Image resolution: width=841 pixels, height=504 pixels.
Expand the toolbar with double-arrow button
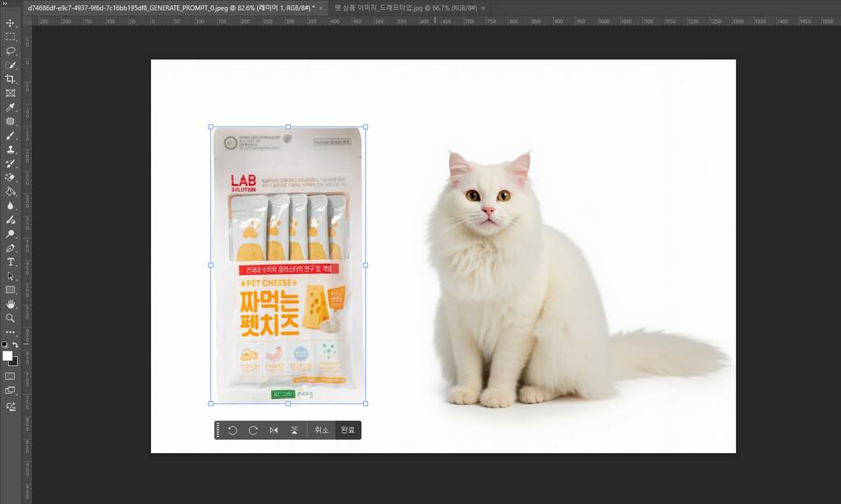tap(5, 3)
